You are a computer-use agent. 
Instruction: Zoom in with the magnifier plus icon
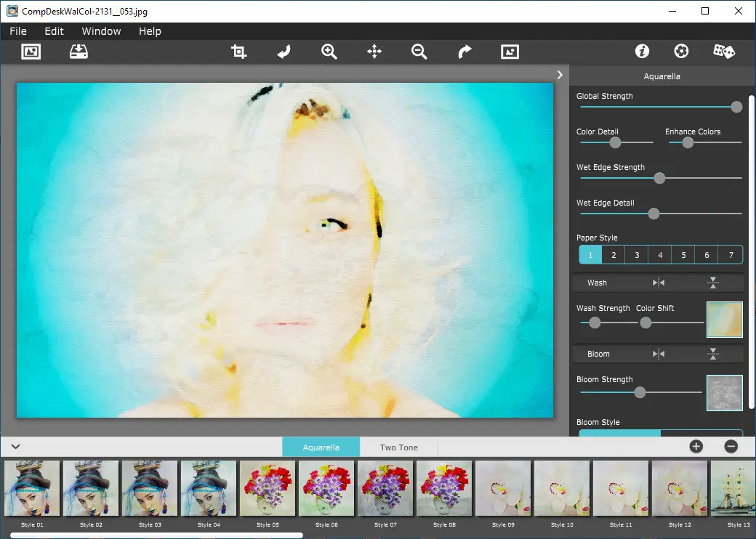click(329, 52)
